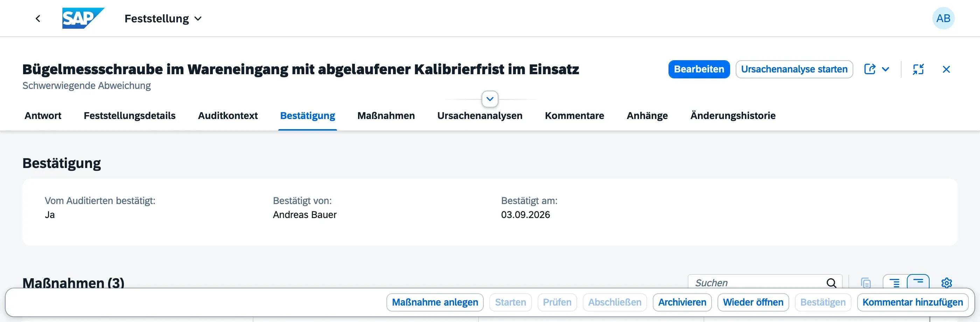
Task: Go to the Maßnahmen tab
Action: click(x=386, y=116)
